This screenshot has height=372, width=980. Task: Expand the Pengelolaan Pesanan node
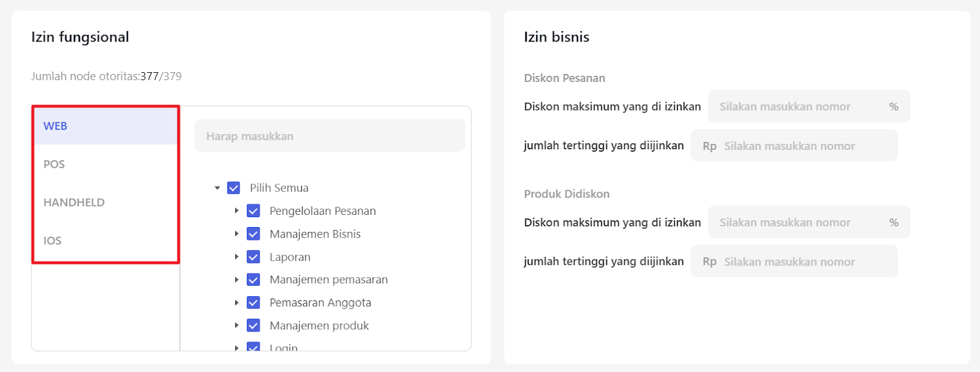(x=236, y=210)
